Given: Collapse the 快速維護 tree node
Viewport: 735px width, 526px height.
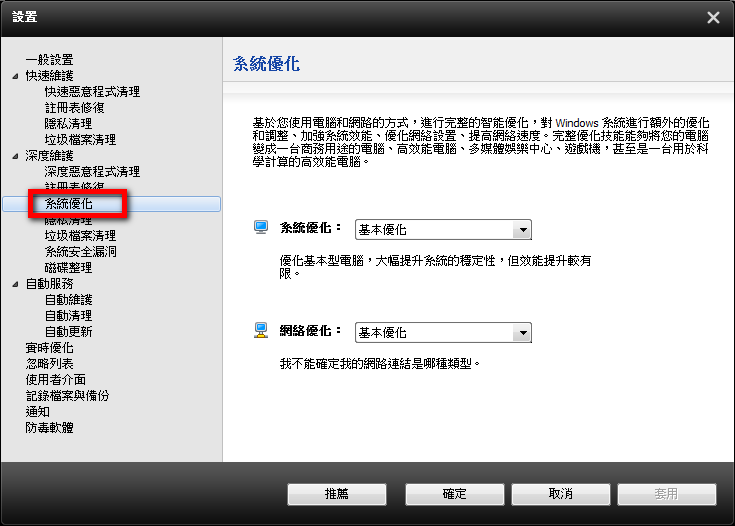Looking at the screenshot, I should (15, 76).
